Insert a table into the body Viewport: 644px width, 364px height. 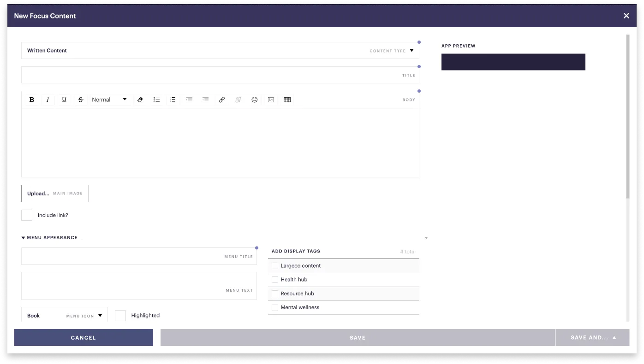pyautogui.click(x=287, y=100)
